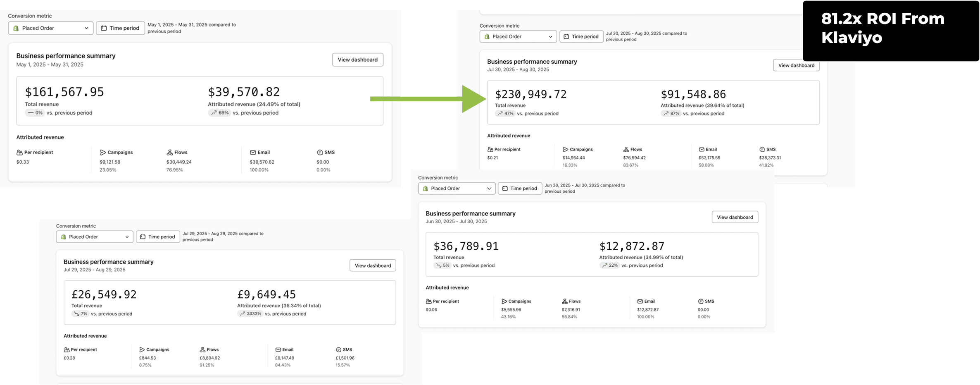Click the 3333% trend badge

click(250, 314)
